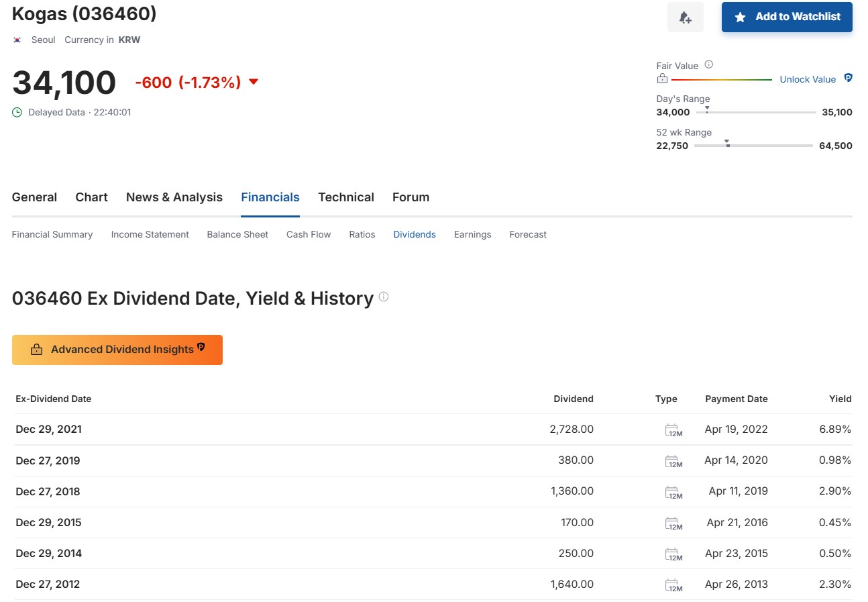
Task: Click the 12M type icon for Dec 29, 2021
Action: tap(673, 430)
